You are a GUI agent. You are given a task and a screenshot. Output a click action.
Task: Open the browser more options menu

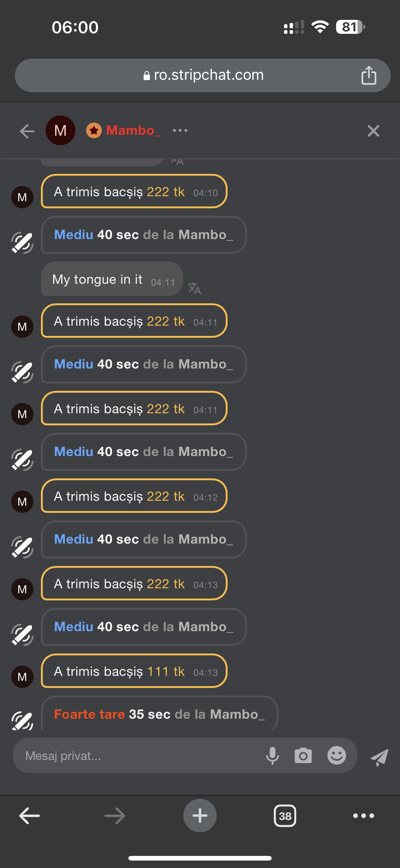click(363, 816)
